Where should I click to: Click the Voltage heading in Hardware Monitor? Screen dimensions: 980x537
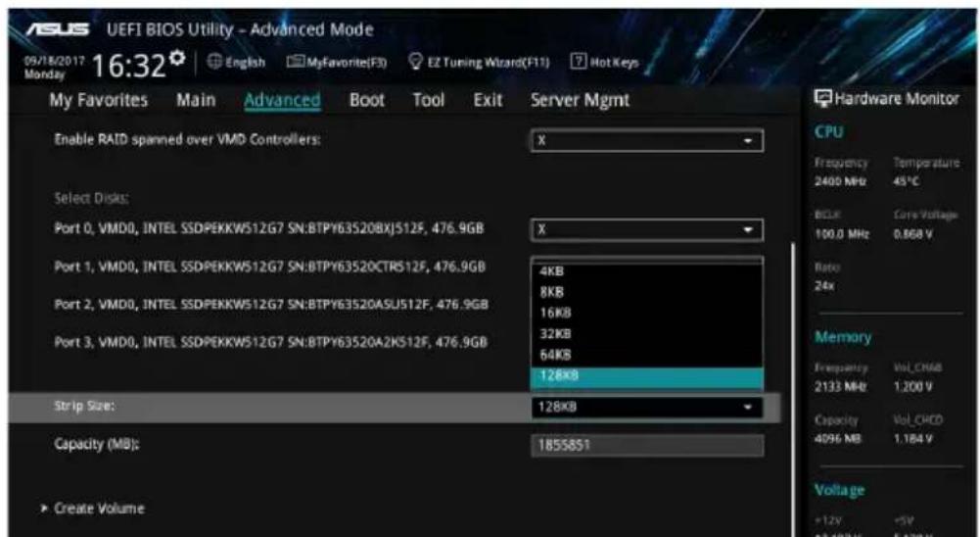839,490
